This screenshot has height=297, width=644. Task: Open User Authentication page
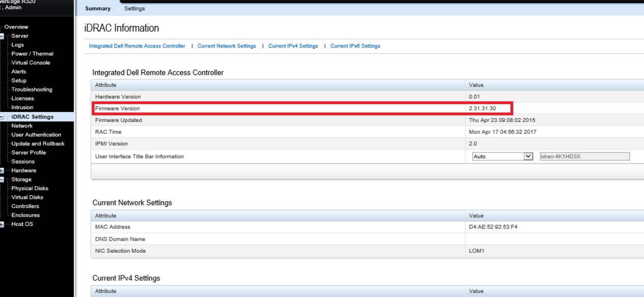pyautogui.click(x=36, y=135)
